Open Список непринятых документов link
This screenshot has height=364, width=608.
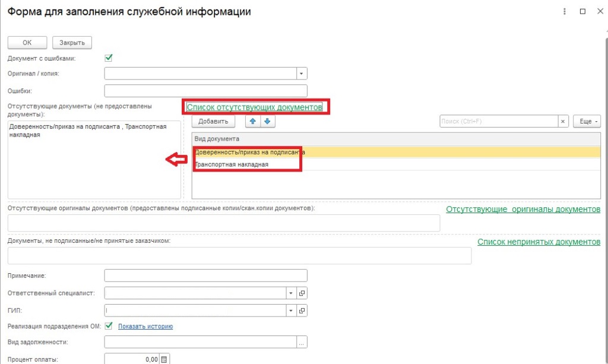(x=539, y=242)
